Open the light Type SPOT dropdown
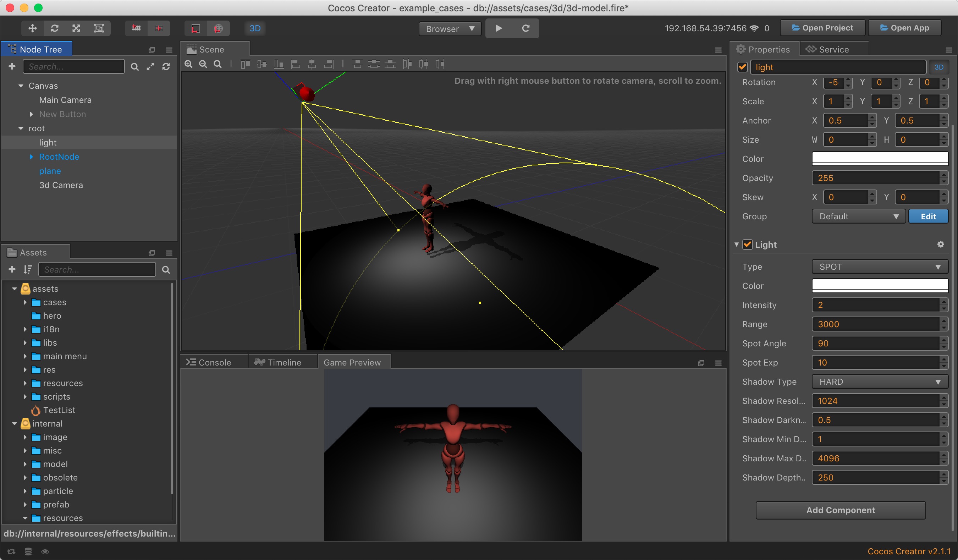Image resolution: width=958 pixels, height=560 pixels. 880,267
